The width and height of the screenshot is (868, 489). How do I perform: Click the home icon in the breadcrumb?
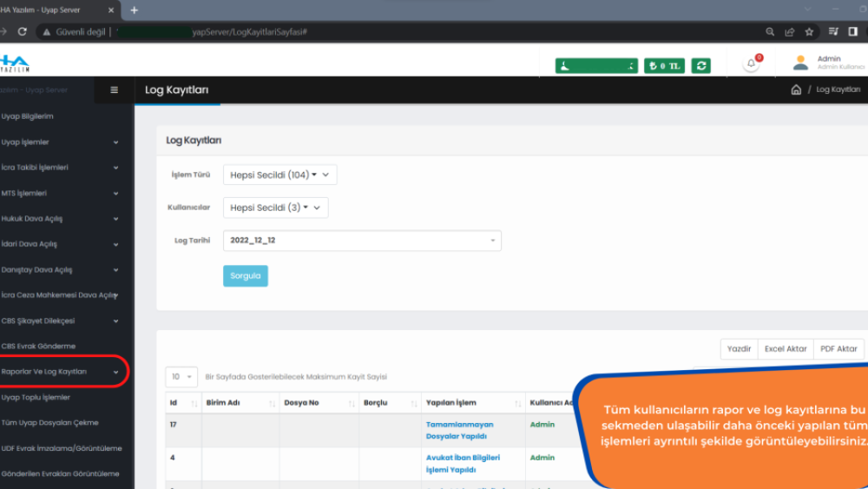[796, 90]
